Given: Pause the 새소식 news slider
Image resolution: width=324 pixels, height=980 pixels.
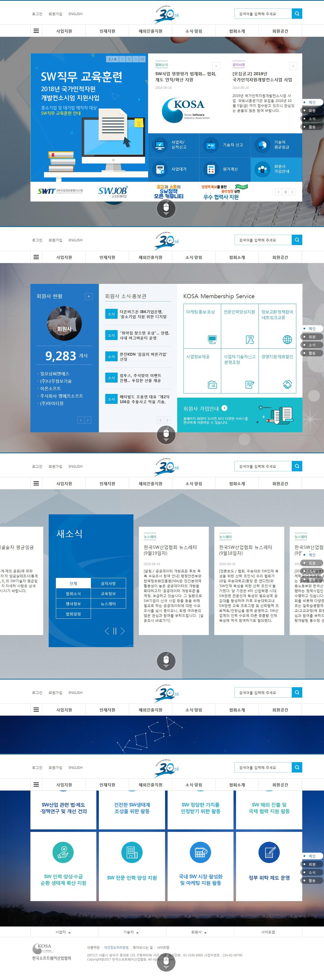Looking at the screenshot, I should pos(115,631).
